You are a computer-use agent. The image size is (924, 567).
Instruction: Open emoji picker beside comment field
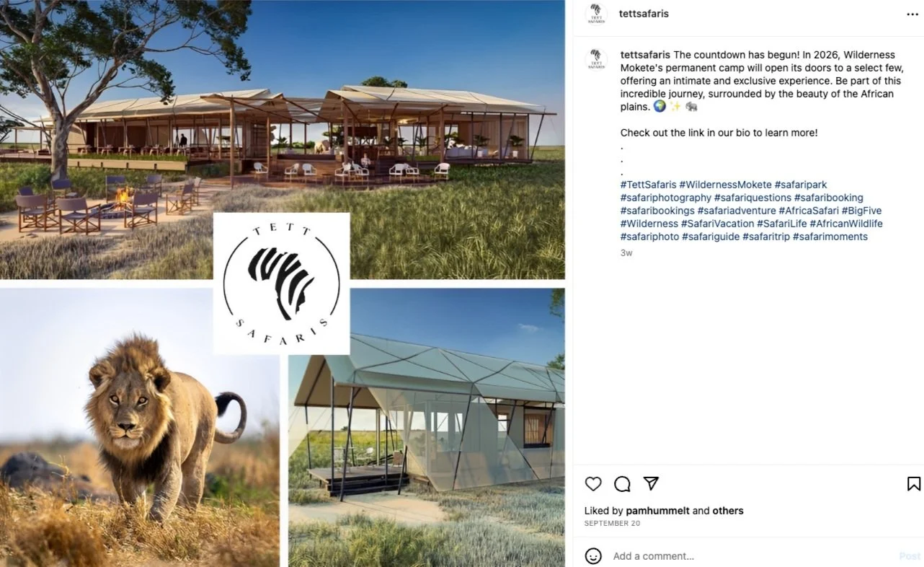[593, 556]
